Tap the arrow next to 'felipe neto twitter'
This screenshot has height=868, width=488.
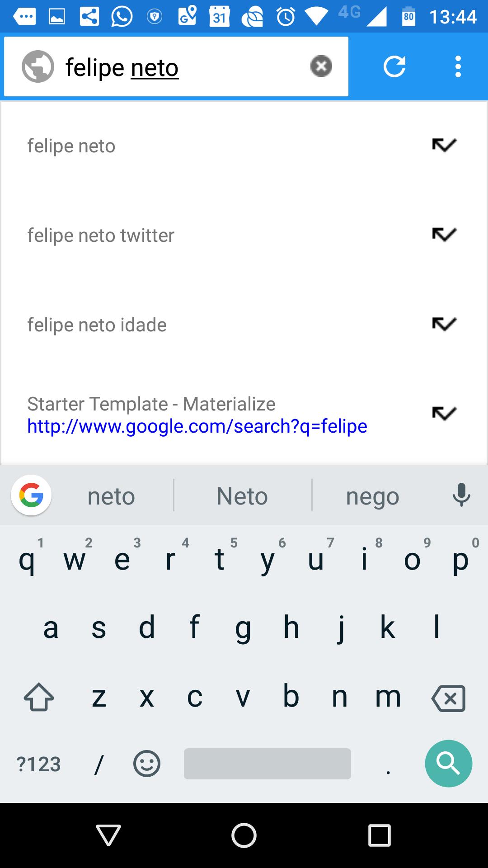coord(443,235)
